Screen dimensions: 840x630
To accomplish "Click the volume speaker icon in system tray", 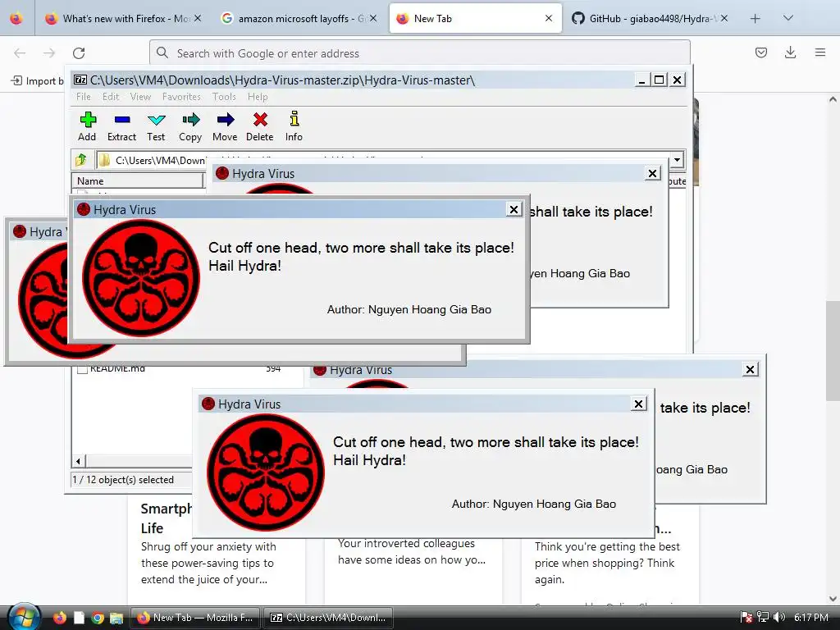I will coord(779,618).
